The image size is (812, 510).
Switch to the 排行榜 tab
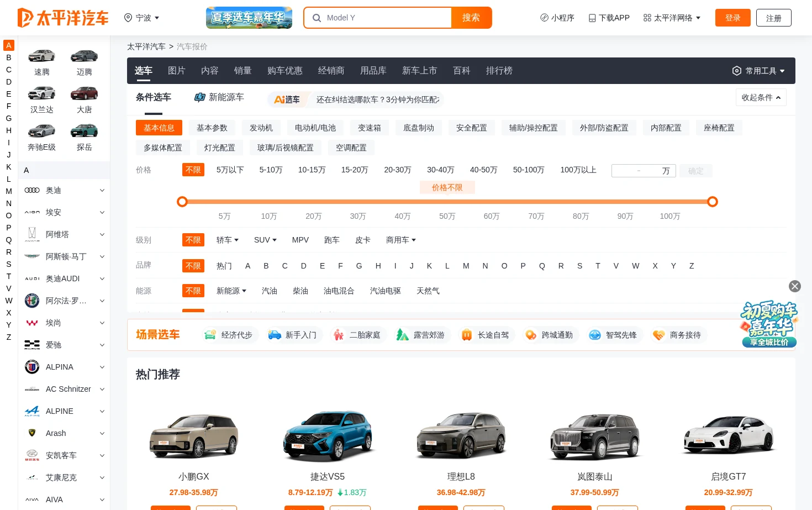(x=499, y=71)
